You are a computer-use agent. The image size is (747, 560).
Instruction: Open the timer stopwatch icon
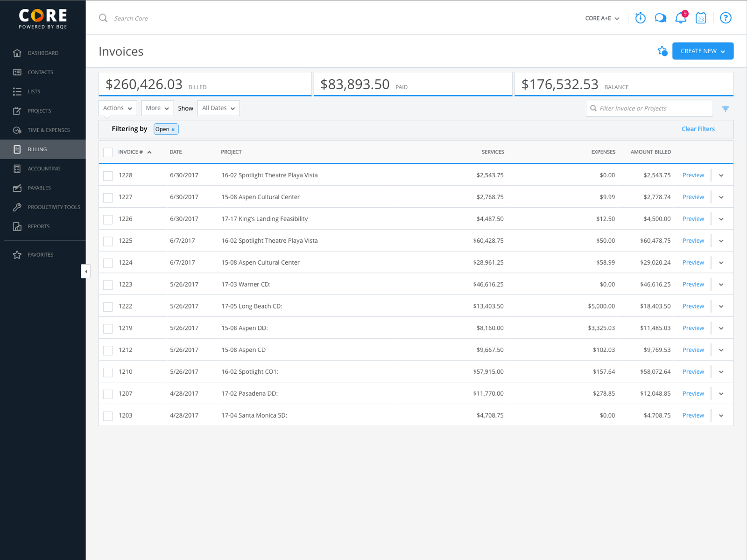[x=640, y=18]
